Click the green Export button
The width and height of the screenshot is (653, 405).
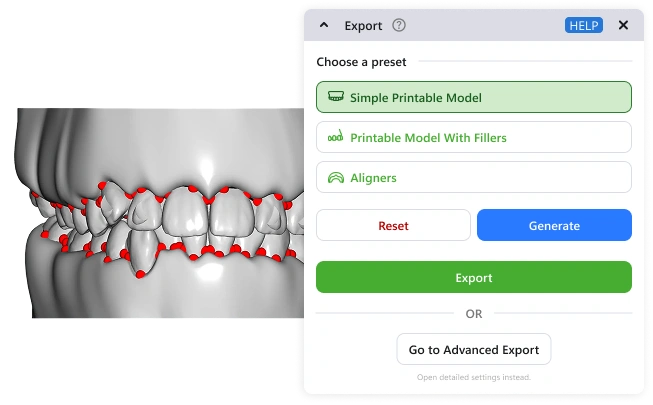pos(474,277)
